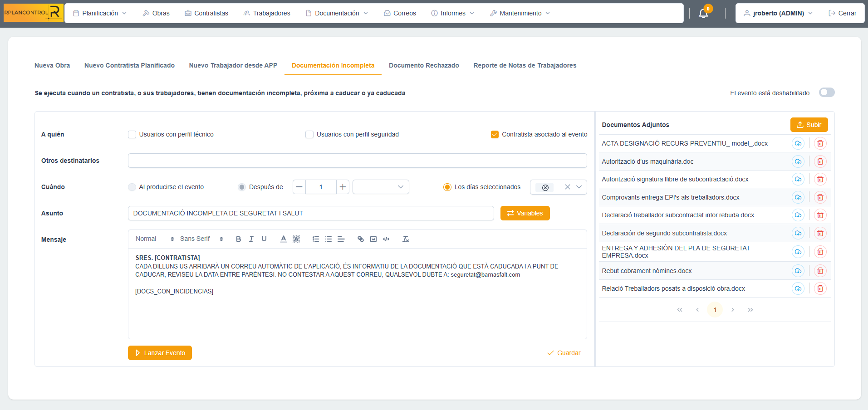Uncheck Contratista asociado al evento
868x410 pixels.
[x=495, y=134]
